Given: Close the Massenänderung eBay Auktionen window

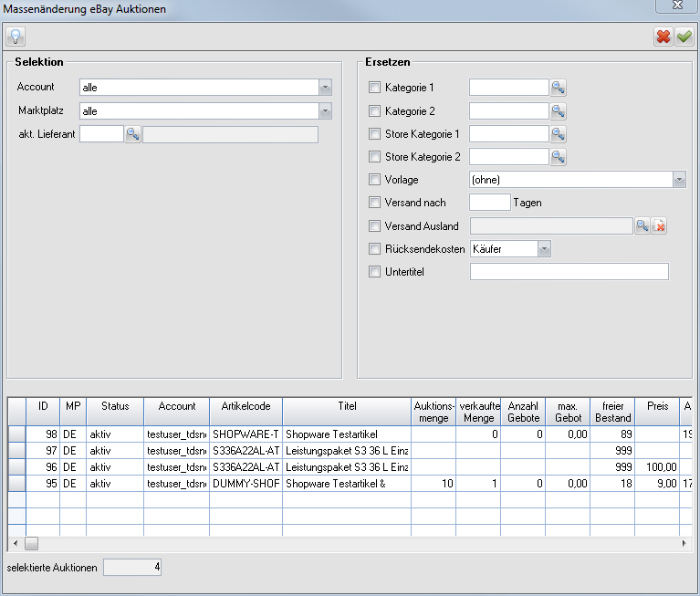Looking at the screenshot, I should point(677,5).
